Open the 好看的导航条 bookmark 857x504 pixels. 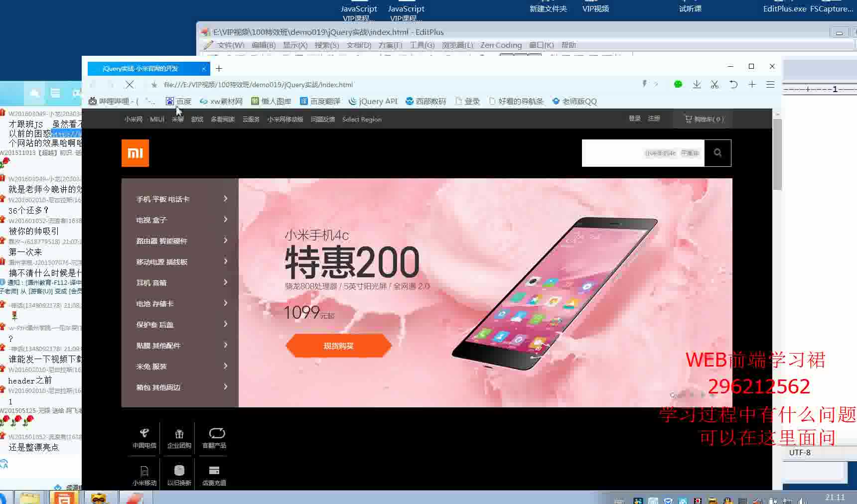[516, 101]
